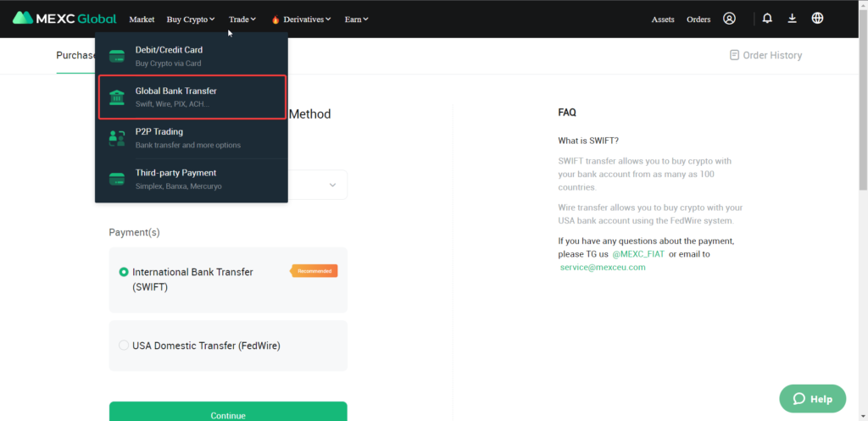Open the Order History link

(x=765, y=55)
